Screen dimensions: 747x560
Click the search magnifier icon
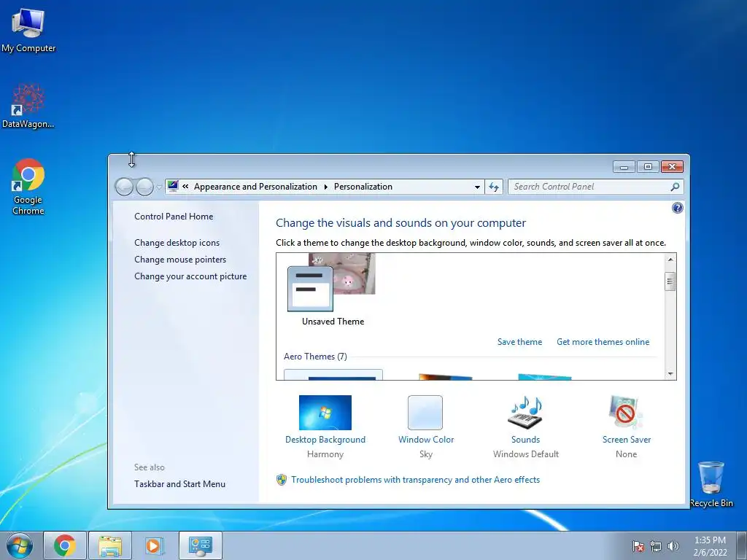(x=675, y=187)
